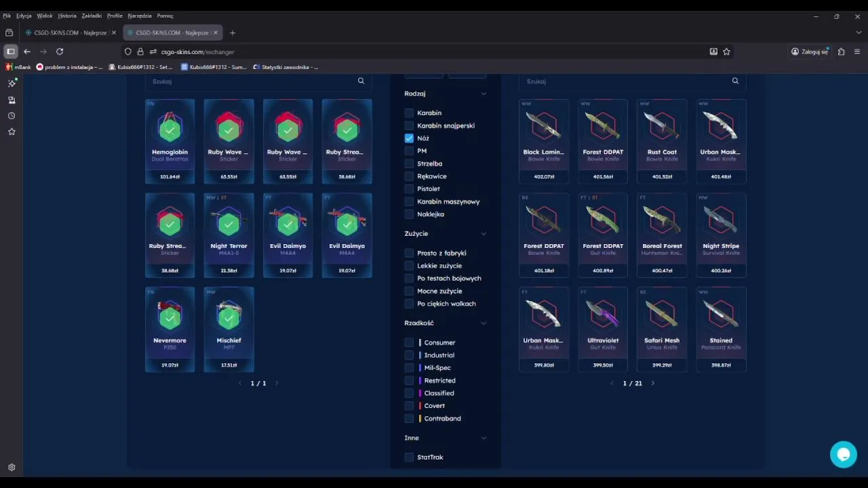This screenshot has width=868, height=488.
Task: Deselect the Hemoglobin Dual Berettas item
Action: coord(170,141)
